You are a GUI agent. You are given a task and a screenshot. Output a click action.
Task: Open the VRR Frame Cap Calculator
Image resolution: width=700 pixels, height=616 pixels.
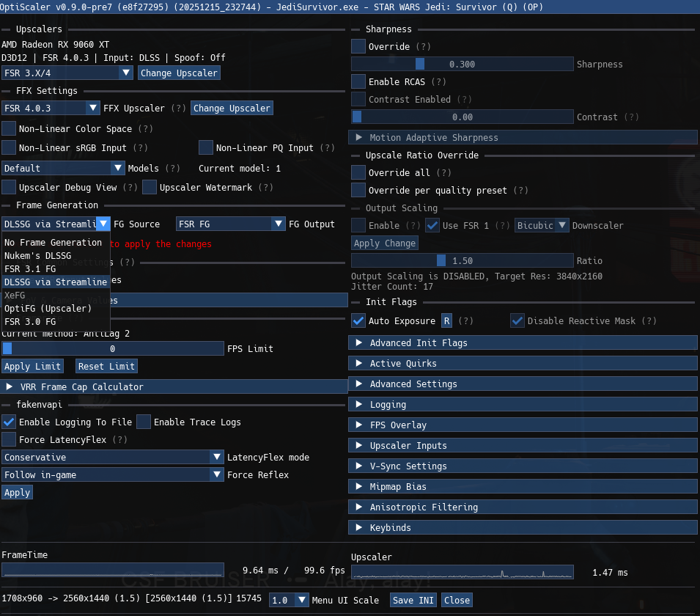tap(174, 387)
